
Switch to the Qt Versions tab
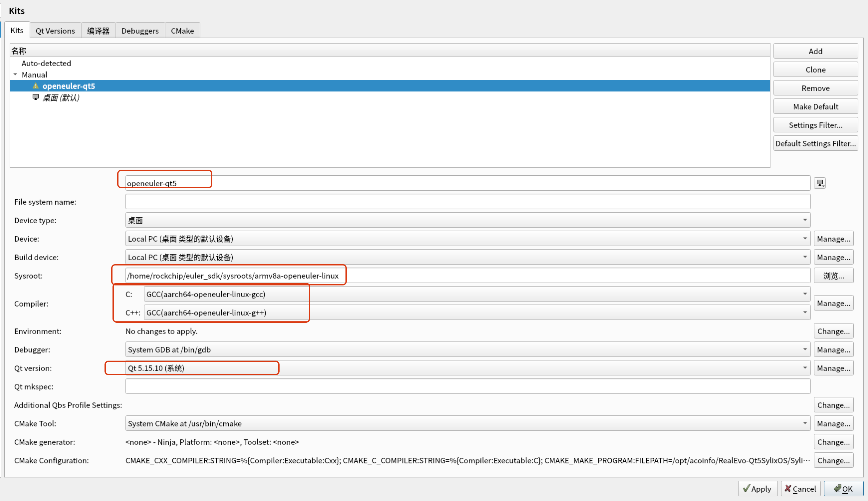tap(55, 31)
